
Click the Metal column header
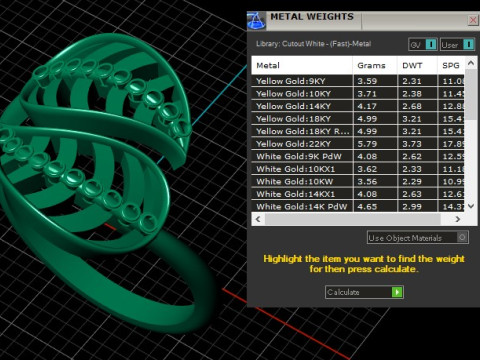302,65
